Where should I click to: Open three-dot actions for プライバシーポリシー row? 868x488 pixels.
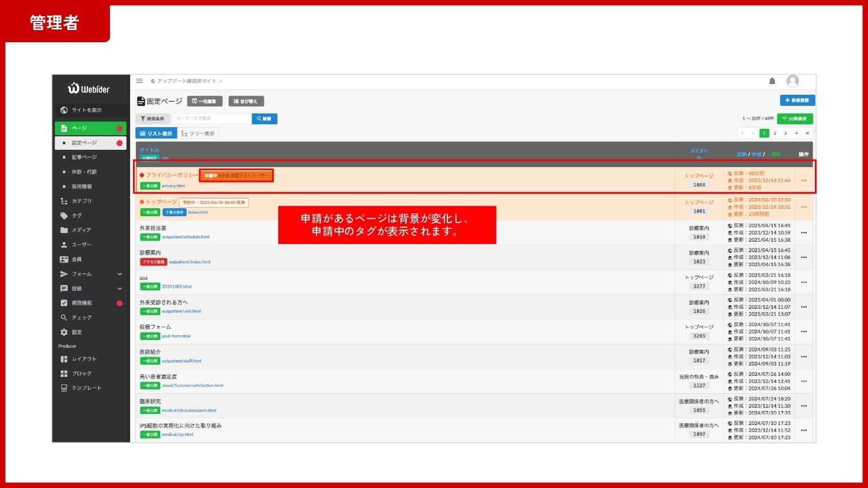(x=803, y=180)
